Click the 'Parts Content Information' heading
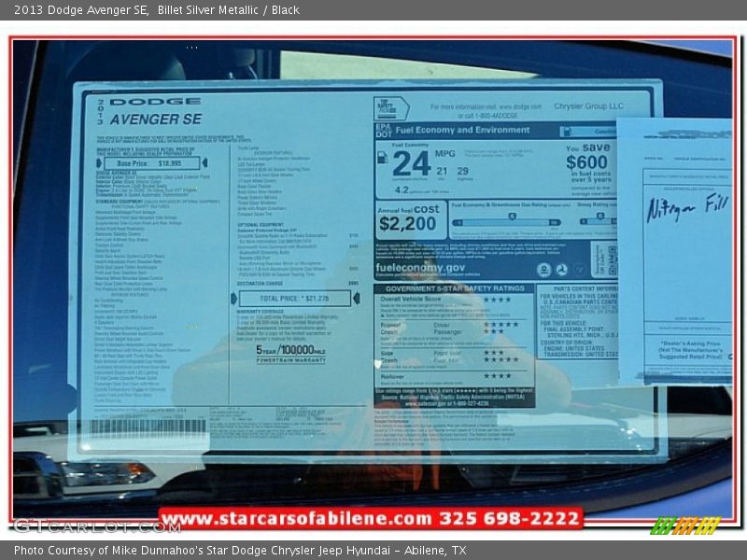 [585, 288]
